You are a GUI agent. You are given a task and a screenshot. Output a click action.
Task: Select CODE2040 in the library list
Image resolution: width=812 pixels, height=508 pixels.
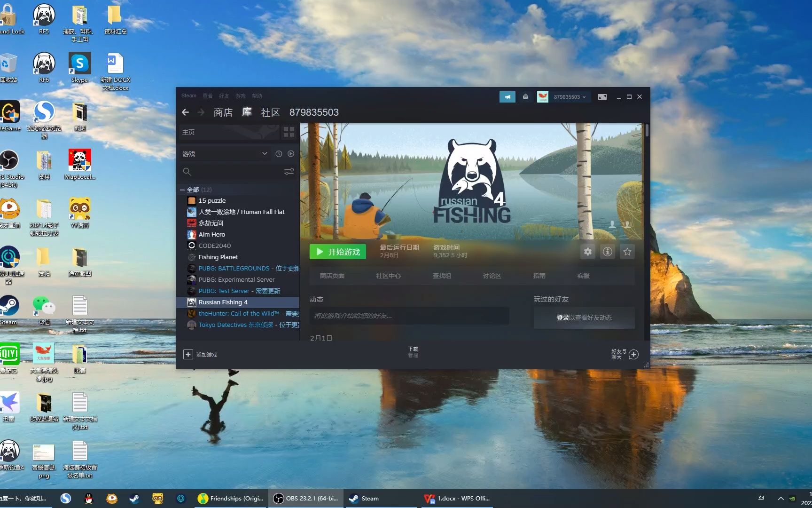tap(238, 246)
